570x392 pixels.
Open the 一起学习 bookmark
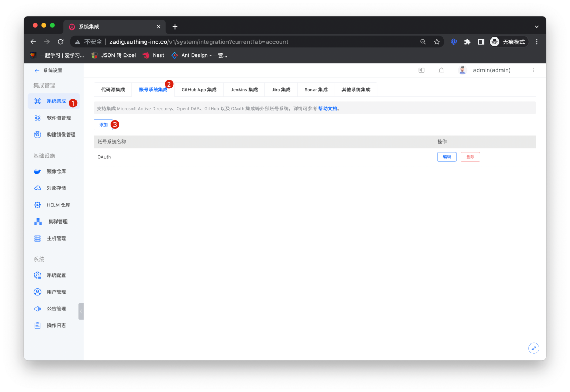coord(57,55)
